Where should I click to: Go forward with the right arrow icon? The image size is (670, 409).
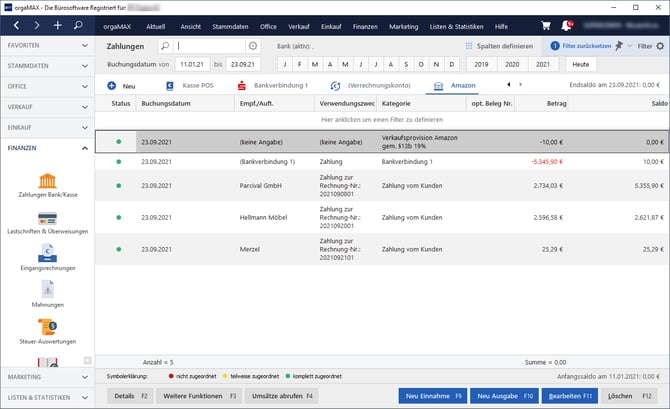pyautogui.click(x=37, y=26)
